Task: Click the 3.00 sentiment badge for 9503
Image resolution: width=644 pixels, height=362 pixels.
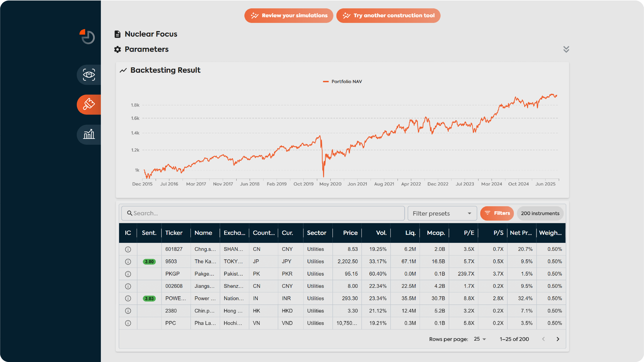Action: [149, 262]
